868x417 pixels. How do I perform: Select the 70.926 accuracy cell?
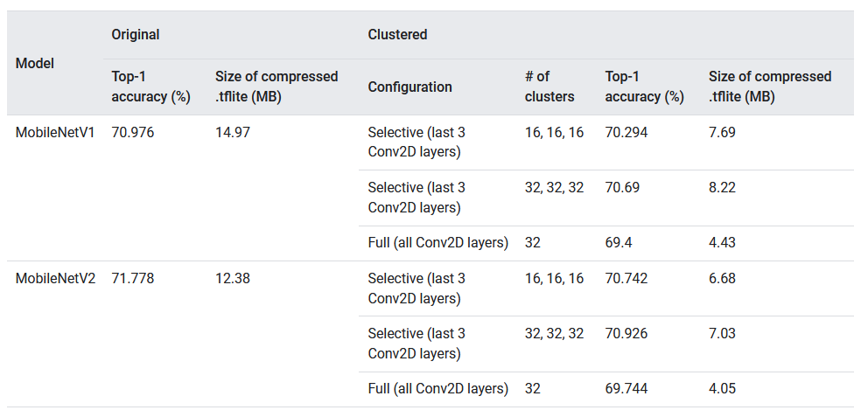(x=626, y=333)
